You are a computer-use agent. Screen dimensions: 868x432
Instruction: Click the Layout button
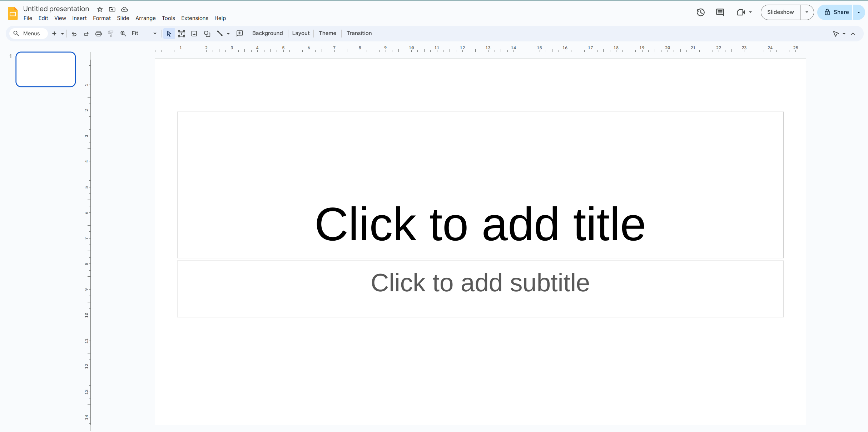(301, 32)
